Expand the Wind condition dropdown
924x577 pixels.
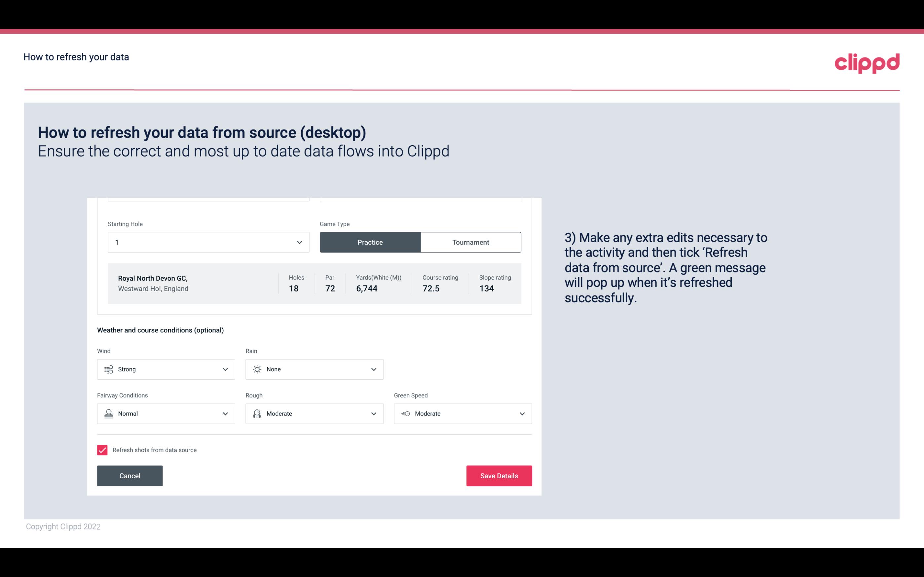click(x=225, y=369)
